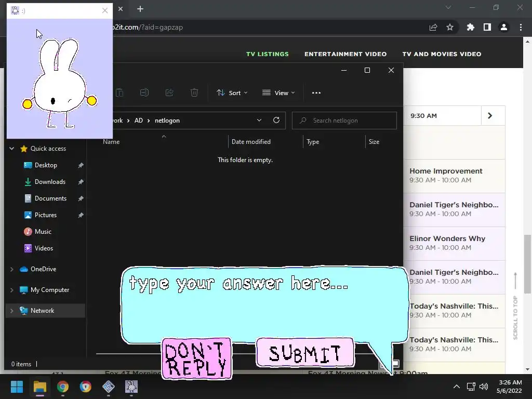Viewport: 532px width, 399px height.
Task: Open the Home Improvement listing
Action: [454, 176]
